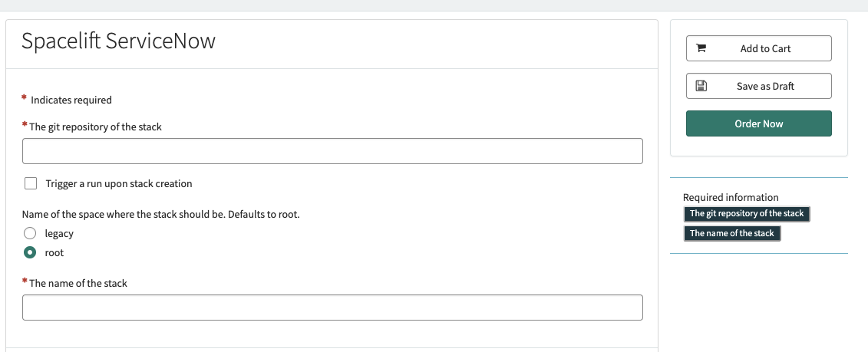The image size is (868, 352).
Task: Click the 'legacy' option label text
Action: point(59,233)
